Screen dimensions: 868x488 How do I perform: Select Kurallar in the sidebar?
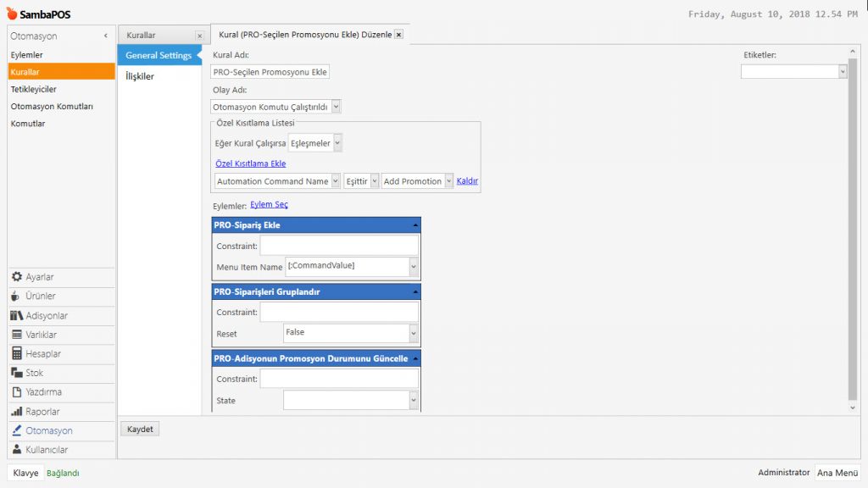click(61, 72)
